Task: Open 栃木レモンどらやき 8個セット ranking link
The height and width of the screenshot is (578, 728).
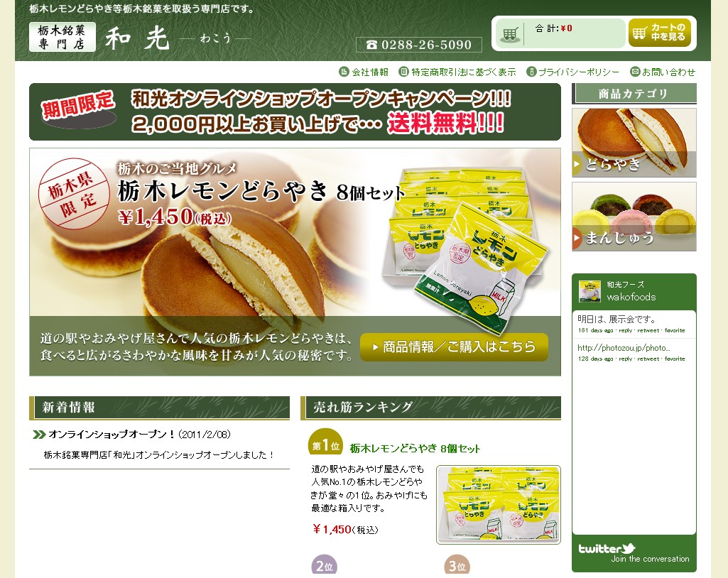Action: point(415,449)
